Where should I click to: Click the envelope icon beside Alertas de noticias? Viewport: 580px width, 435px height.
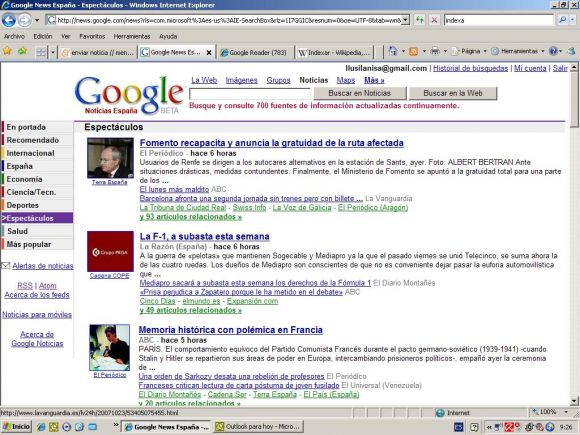[6, 265]
